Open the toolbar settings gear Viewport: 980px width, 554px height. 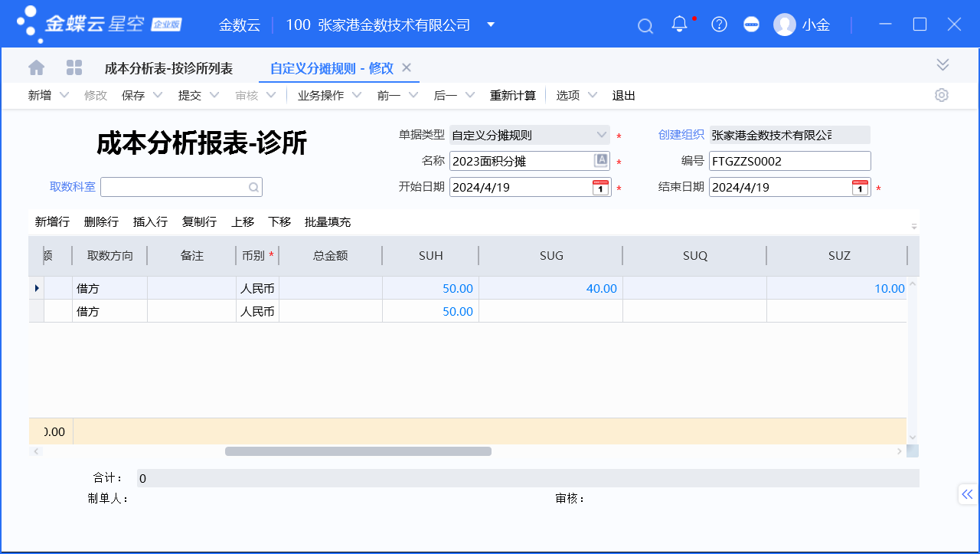pyautogui.click(x=942, y=95)
